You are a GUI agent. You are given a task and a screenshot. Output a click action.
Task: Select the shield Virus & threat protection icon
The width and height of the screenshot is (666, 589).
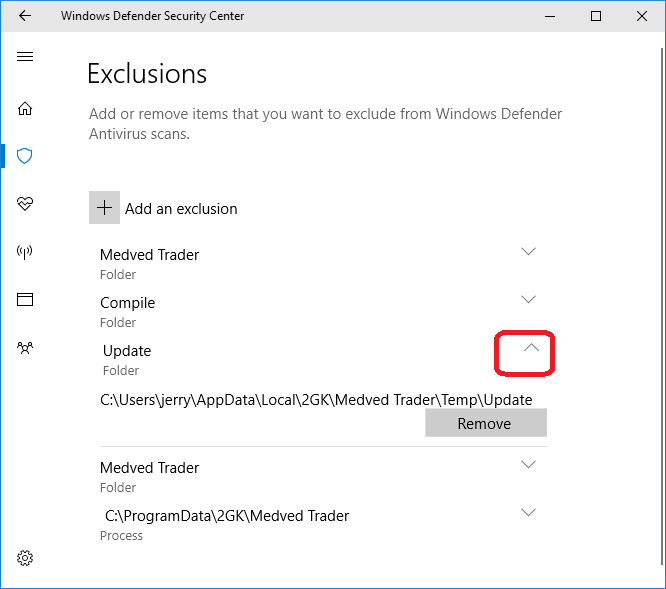[25, 156]
